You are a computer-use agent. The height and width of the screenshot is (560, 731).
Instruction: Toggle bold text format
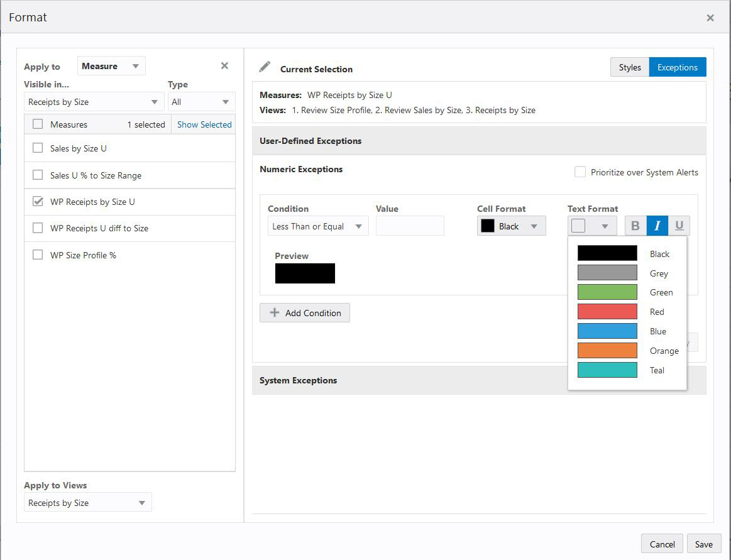coord(635,226)
